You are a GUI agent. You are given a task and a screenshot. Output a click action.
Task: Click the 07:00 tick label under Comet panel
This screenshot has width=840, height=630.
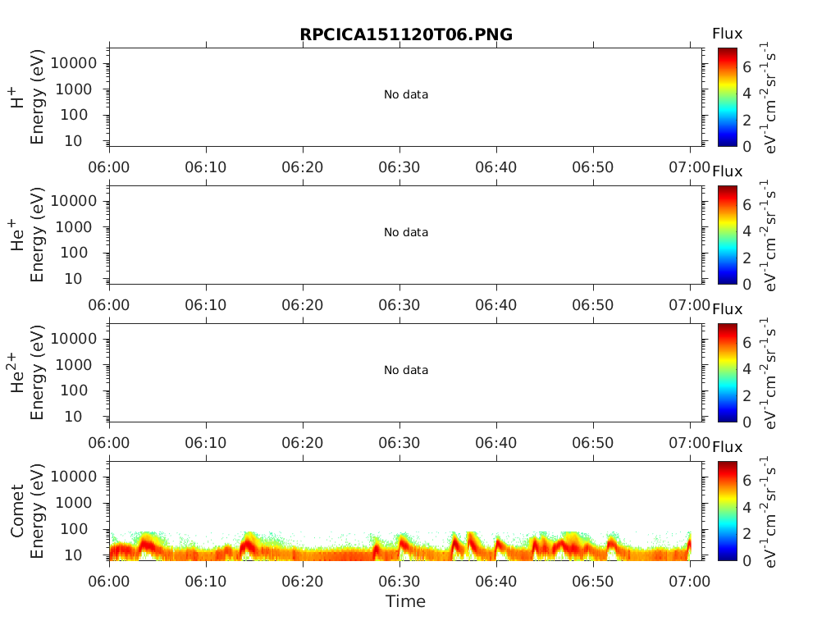pyautogui.click(x=689, y=582)
